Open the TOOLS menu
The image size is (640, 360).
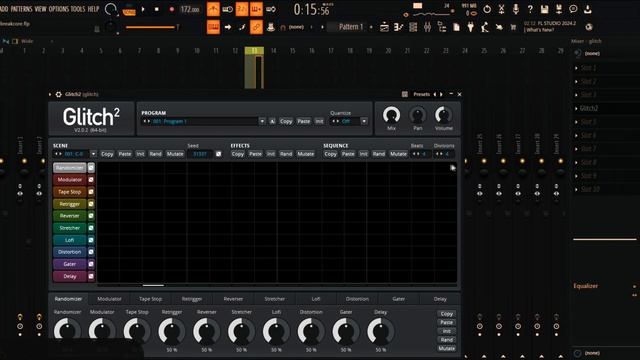coord(78,9)
